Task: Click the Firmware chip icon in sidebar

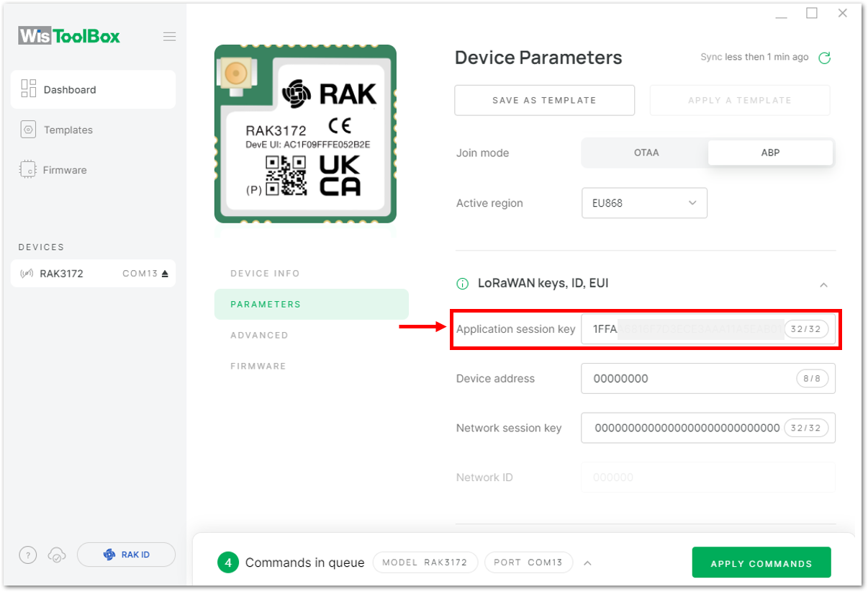Action: click(28, 170)
